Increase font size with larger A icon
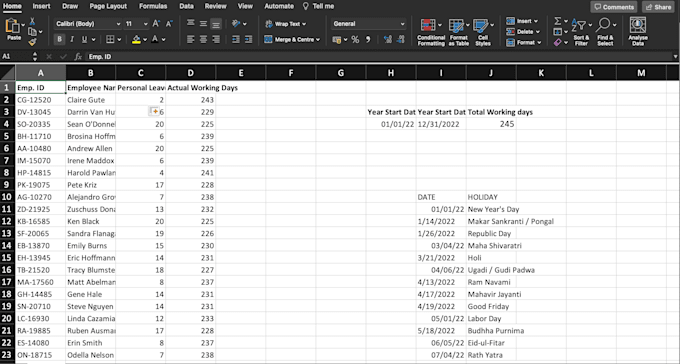The height and width of the screenshot is (364, 680). (x=156, y=24)
